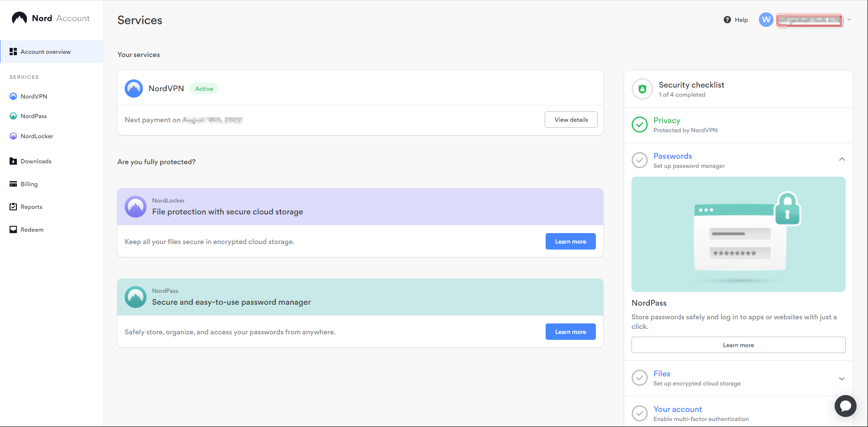Click the outlined Learn more under NordPass checklist
This screenshot has height=427, width=868.
[x=738, y=345]
